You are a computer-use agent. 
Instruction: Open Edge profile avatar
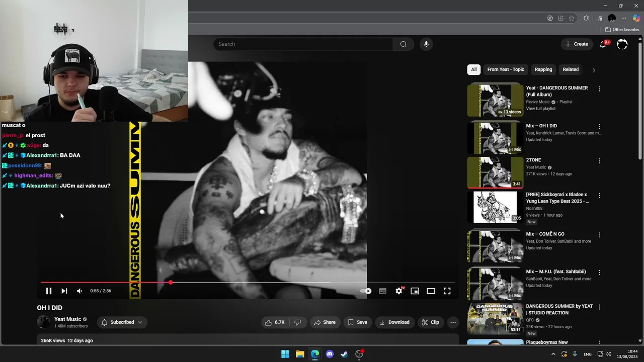point(612,18)
